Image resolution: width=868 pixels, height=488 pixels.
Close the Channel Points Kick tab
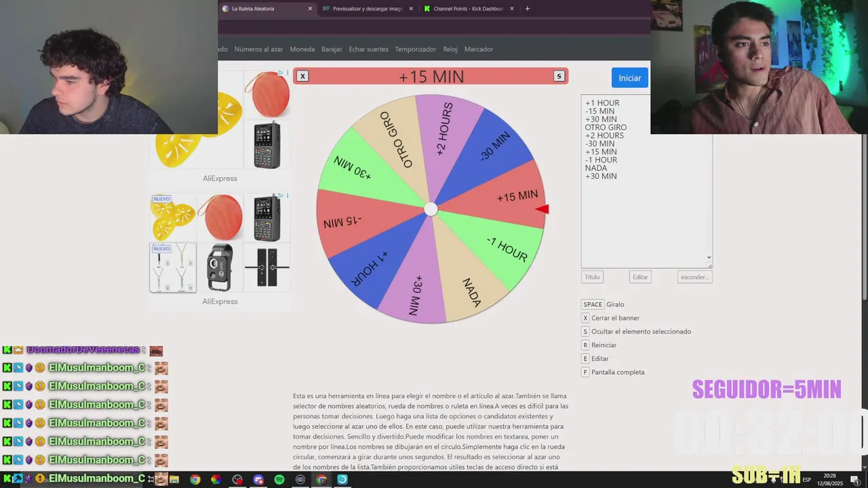click(512, 9)
